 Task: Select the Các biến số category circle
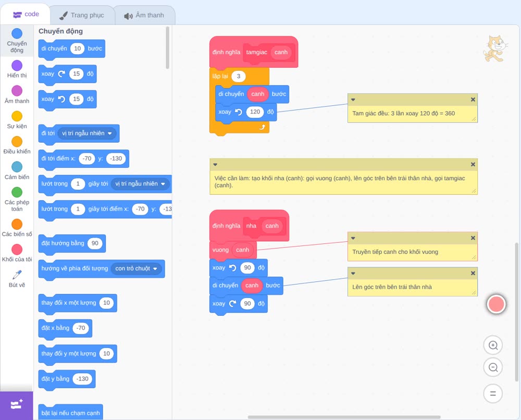point(17,224)
